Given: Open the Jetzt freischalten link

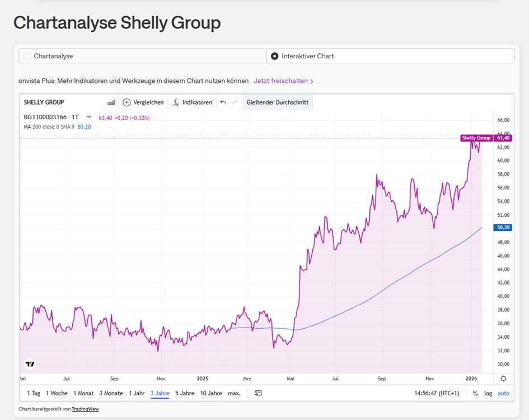Looking at the screenshot, I should pyautogui.click(x=283, y=81).
